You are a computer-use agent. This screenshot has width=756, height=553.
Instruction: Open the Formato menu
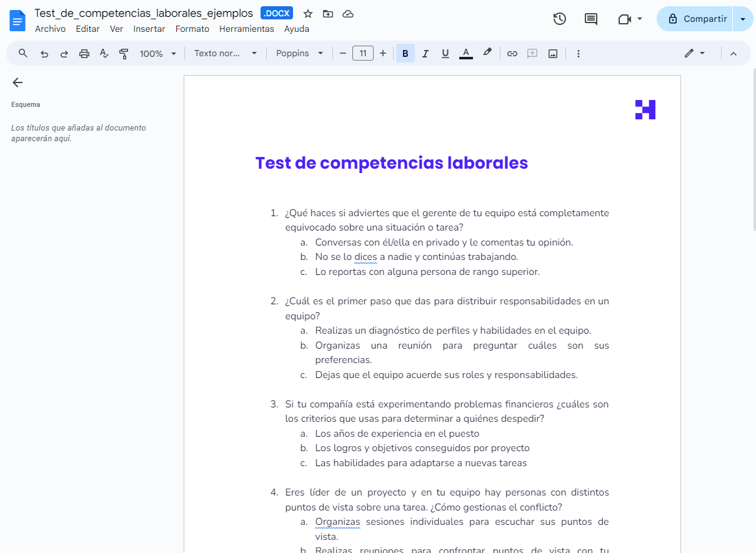[192, 29]
